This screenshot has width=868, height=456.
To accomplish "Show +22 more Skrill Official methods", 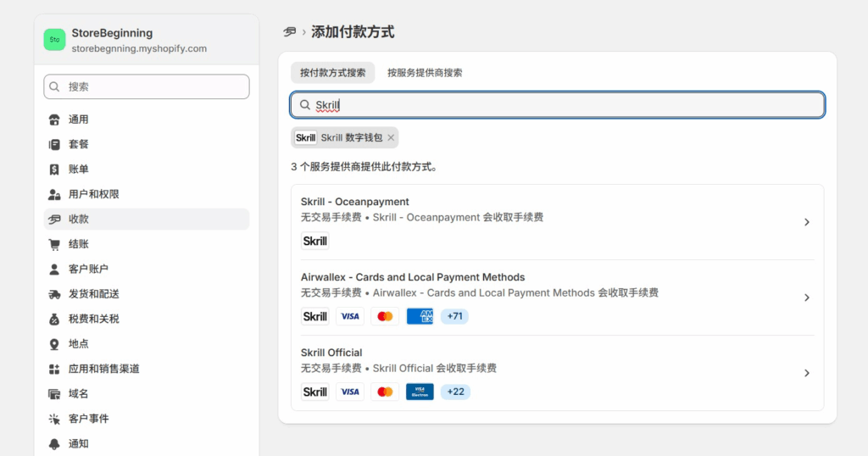I will [455, 392].
